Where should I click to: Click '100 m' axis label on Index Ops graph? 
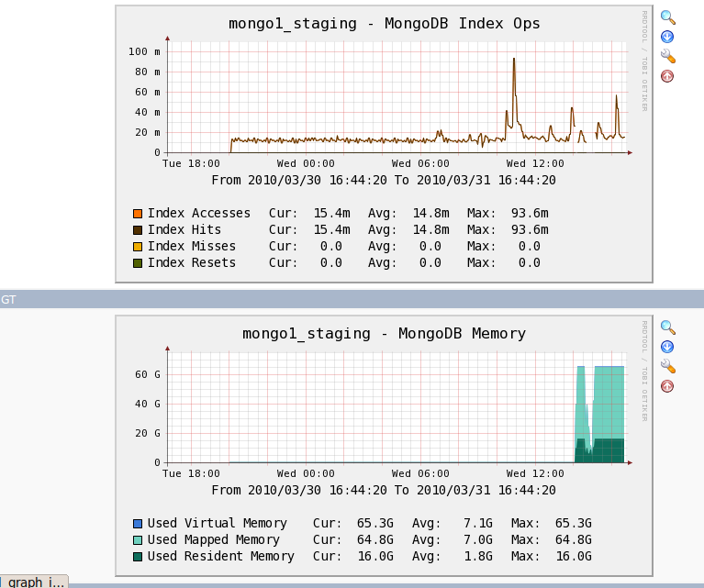click(x=145, y=51)
